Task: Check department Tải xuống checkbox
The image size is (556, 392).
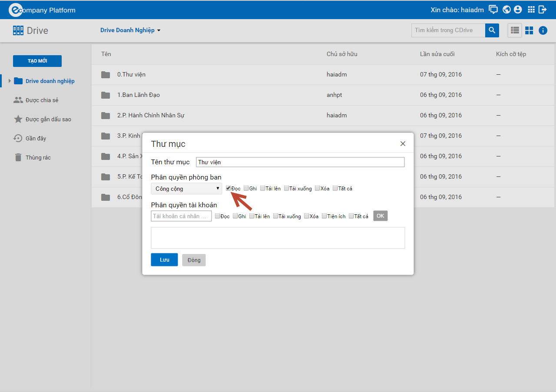Action: click(287, 188)
